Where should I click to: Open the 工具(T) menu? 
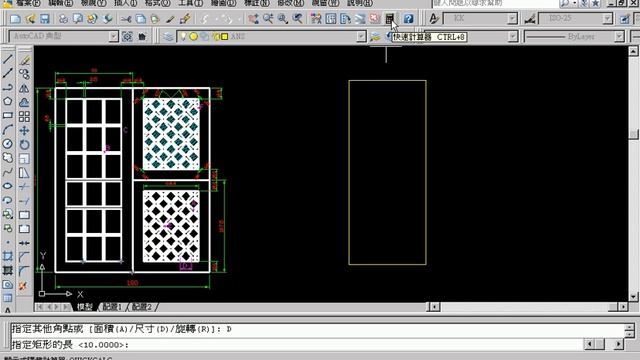click(x=191, y=3)
